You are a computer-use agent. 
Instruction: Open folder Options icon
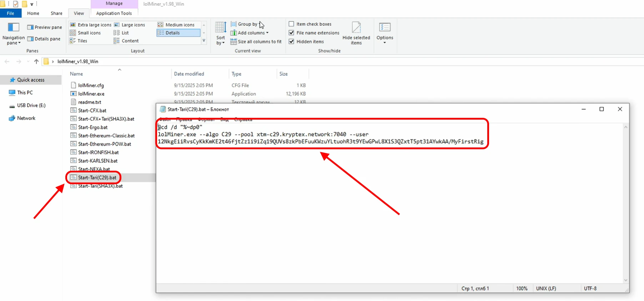pos(384,28)
